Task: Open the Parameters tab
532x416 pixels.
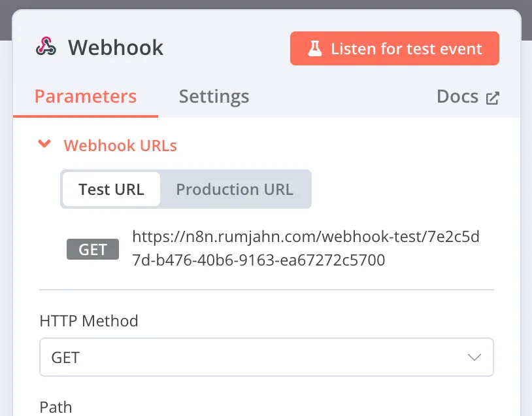Action: point(86,97)
